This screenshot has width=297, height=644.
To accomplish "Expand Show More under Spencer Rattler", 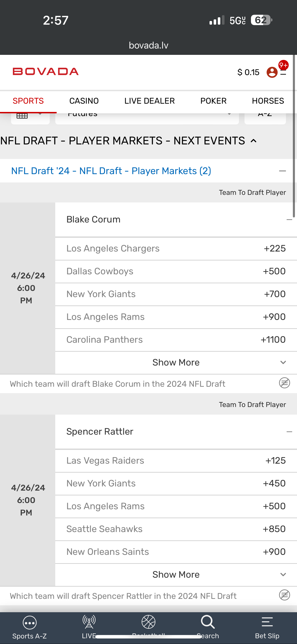I will click(176, 574).
